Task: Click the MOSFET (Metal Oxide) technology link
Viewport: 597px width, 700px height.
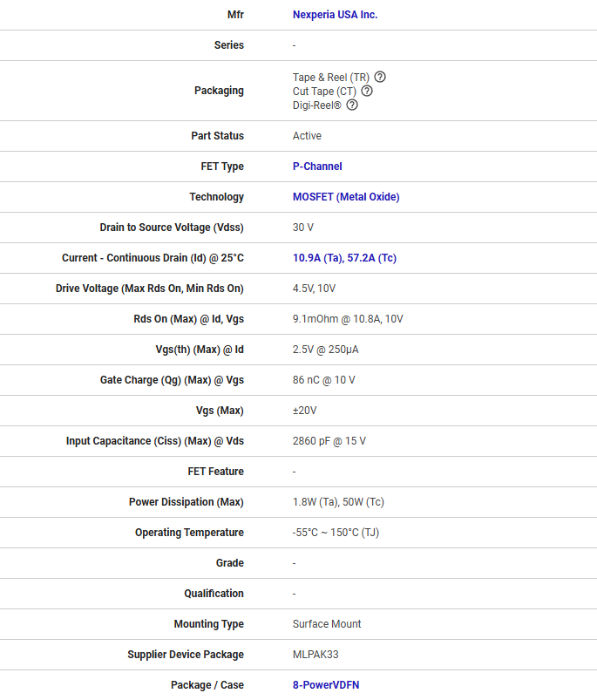Action: tap(346, 197)
